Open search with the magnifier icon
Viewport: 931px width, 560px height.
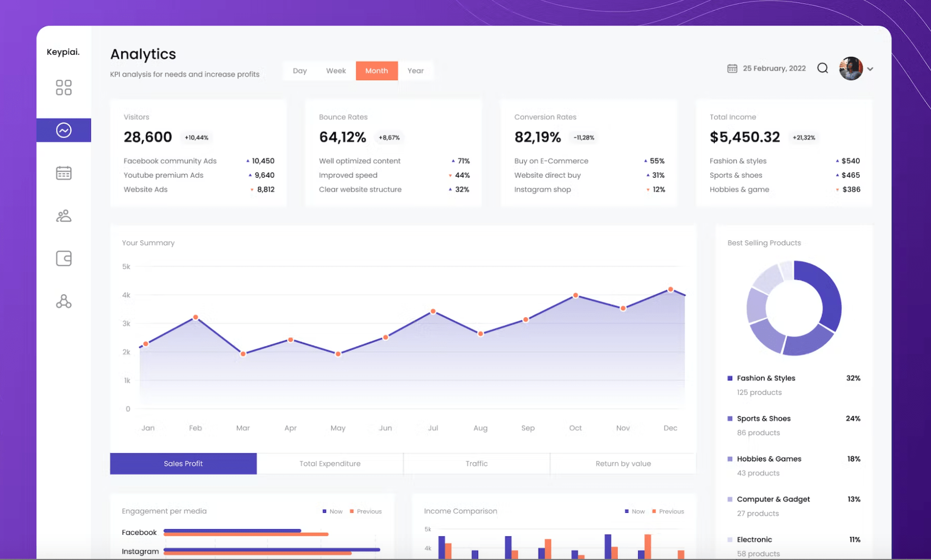[x=822, y=68]
